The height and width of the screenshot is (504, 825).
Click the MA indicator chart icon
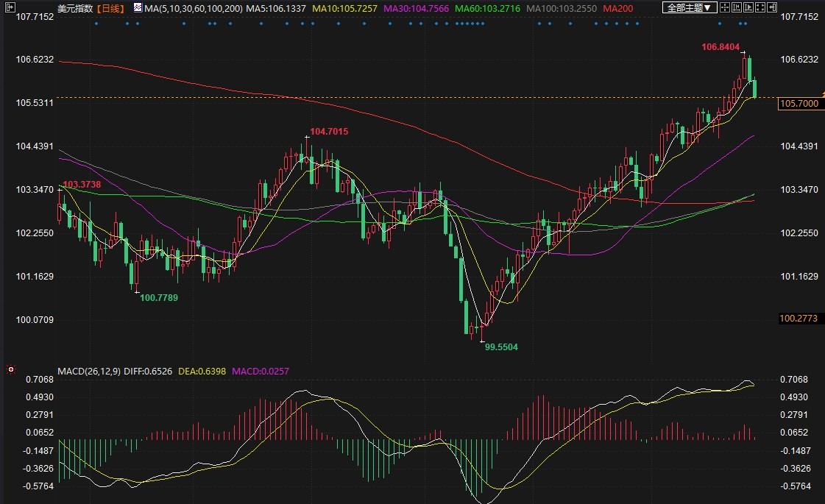click(x=138, y=7)
